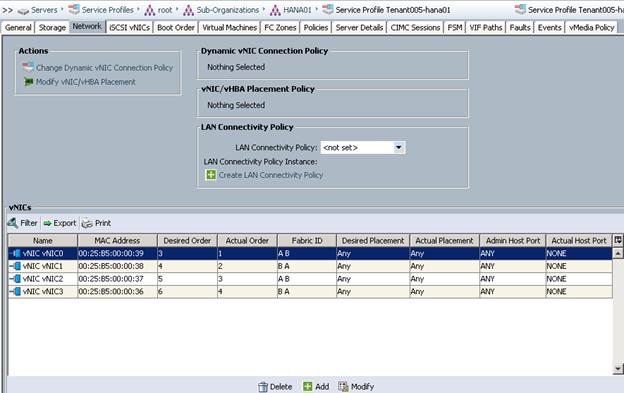
Task: Click the Delete trash can icon
Action: (263, 387)
